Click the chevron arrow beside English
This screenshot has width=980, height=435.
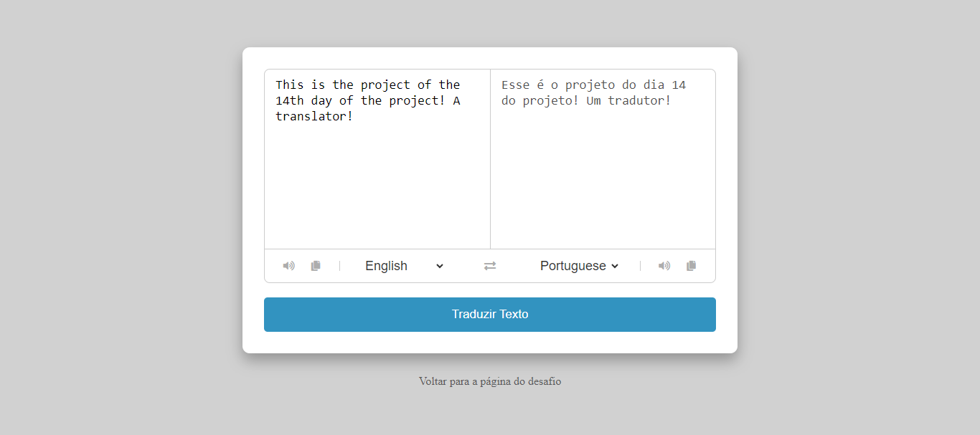pos(440,266)
